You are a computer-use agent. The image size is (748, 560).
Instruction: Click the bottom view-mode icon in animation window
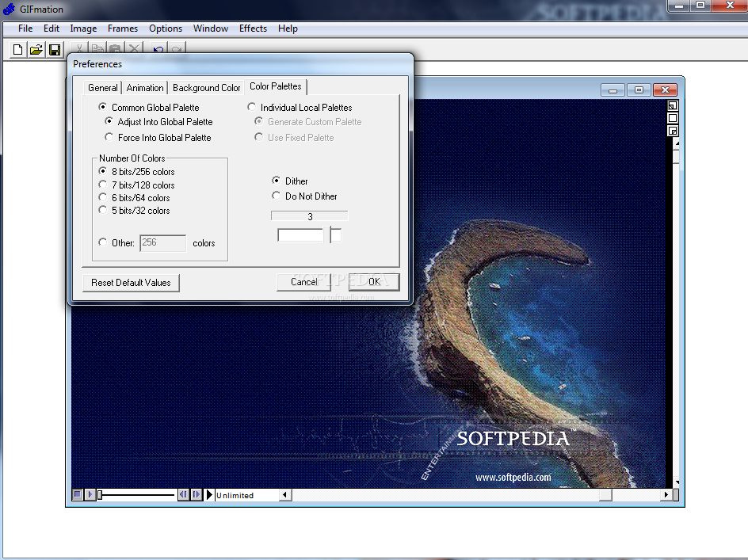tap(673, 130)
